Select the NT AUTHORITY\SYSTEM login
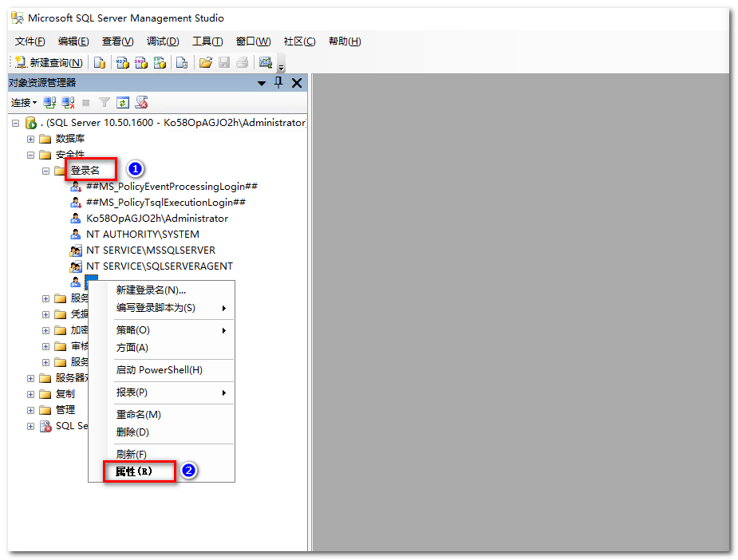Viewport: 738px width, 560px height. 142,235
